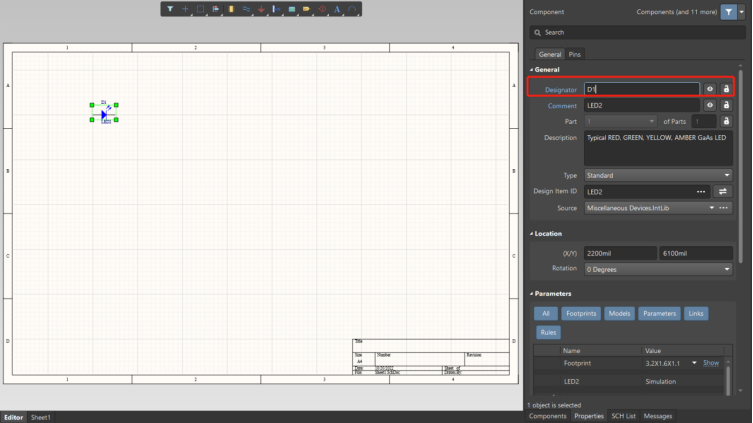Screen dimensions: 753x423
Task: Choose the Place Power Port (GND) tool
Action: pyautogui.click(x=261, y=9)
